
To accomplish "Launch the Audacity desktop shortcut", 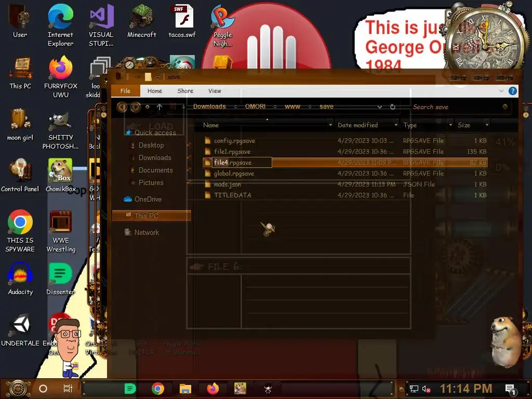I will tap(20, 279).
